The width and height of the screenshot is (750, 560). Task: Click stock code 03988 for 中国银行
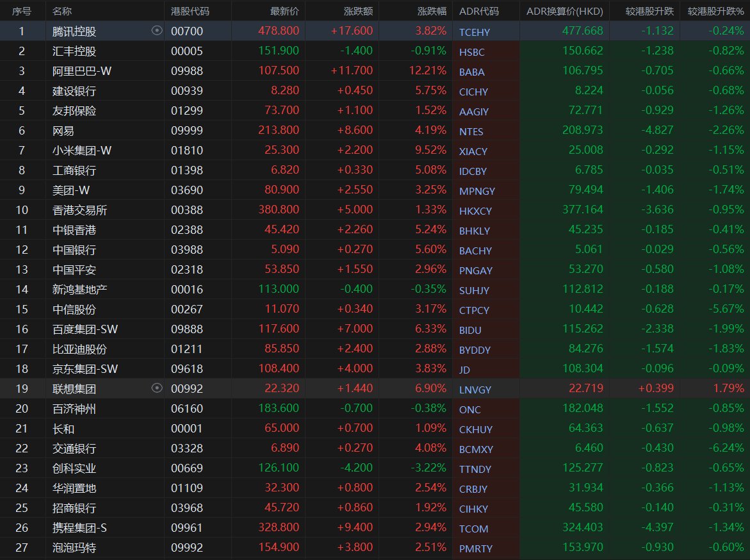187,250
